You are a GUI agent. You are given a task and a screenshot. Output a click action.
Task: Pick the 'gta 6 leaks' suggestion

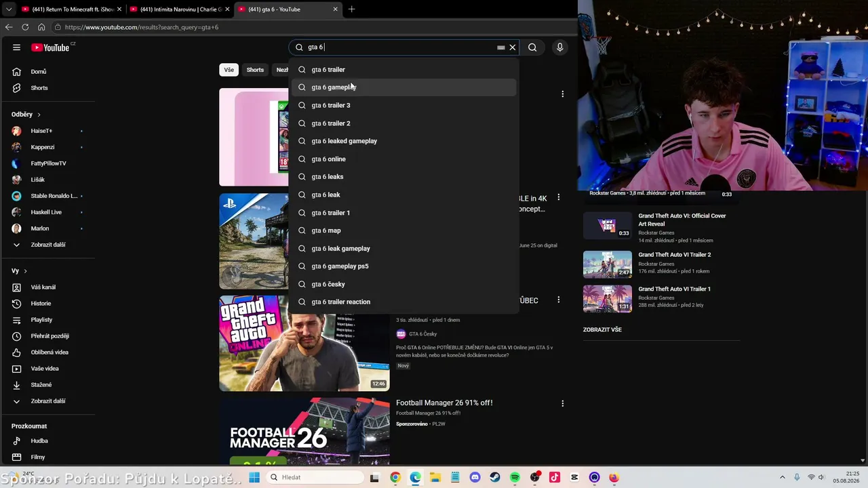pyautogui.click(x=404, y=177)
